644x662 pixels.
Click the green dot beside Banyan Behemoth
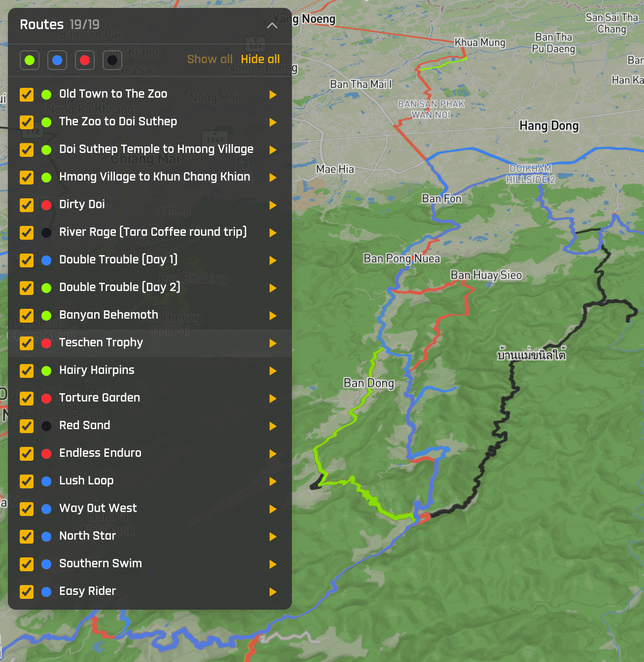pyautogui.click(x=46, y=315)
